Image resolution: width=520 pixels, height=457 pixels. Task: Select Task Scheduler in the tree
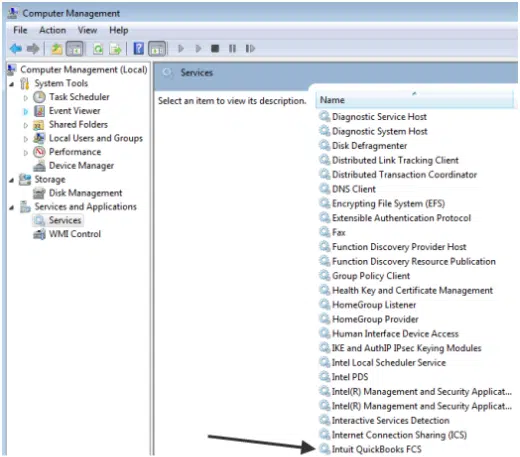[79, 97]
